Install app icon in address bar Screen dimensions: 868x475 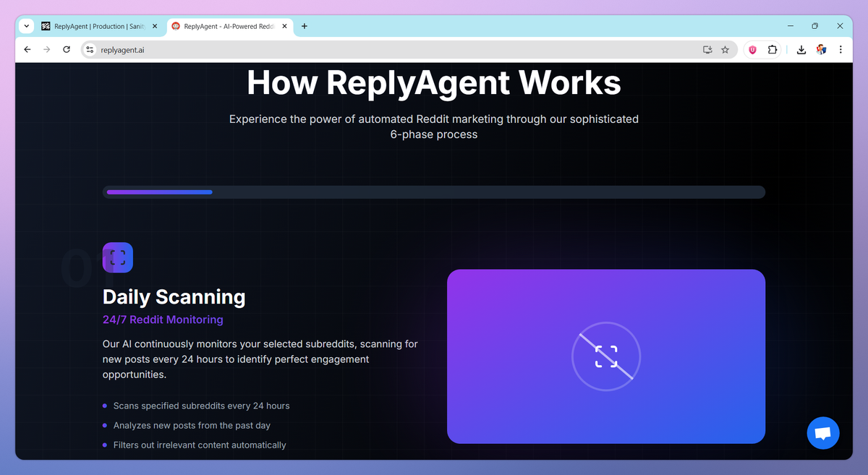coord(707,50)
